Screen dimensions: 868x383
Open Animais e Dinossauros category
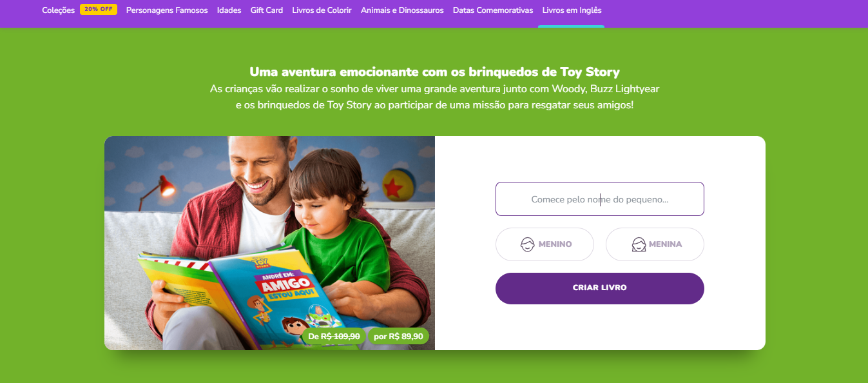[x=402, y=10]
